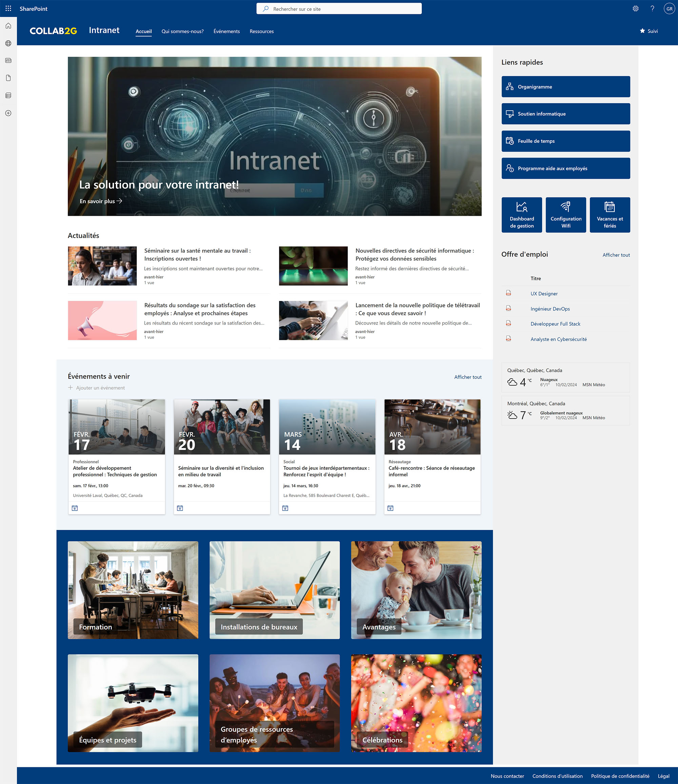Open the UX Designer job posting
The width and height of the screenshot is (678, 784).
pyautogui.click(x=544, y=294)
